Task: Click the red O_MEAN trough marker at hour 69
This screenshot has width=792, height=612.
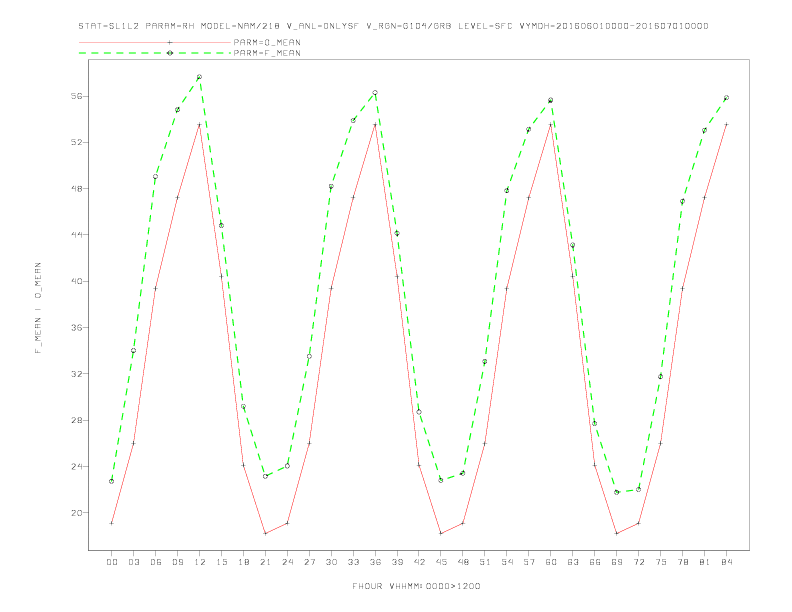Action: click(617, 533)
